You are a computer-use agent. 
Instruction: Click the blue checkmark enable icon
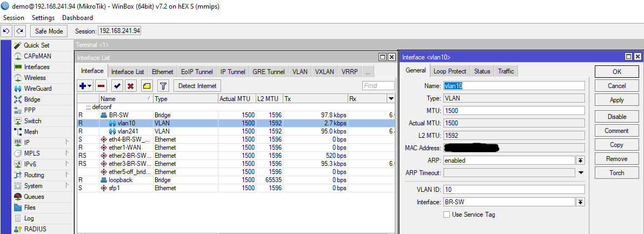pos(117,86)
